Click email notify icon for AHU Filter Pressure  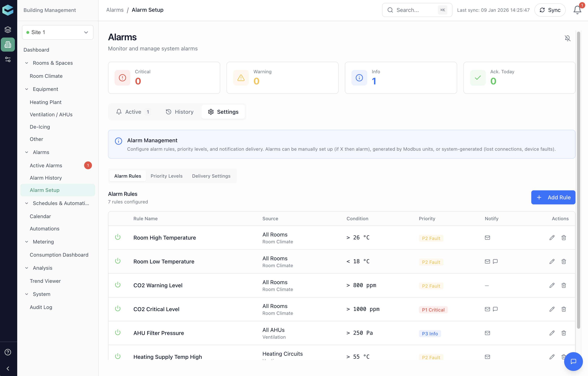(487, 333)
